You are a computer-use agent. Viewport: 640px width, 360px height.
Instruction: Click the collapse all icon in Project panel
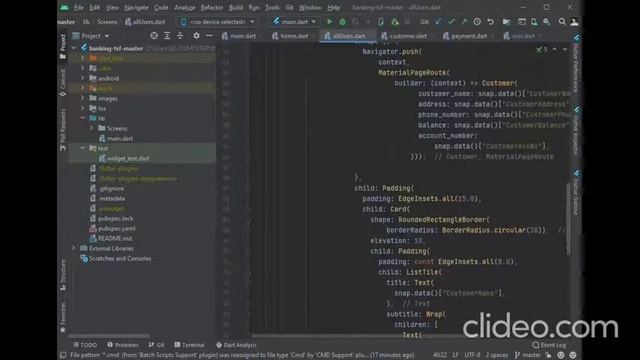(180, 36)
